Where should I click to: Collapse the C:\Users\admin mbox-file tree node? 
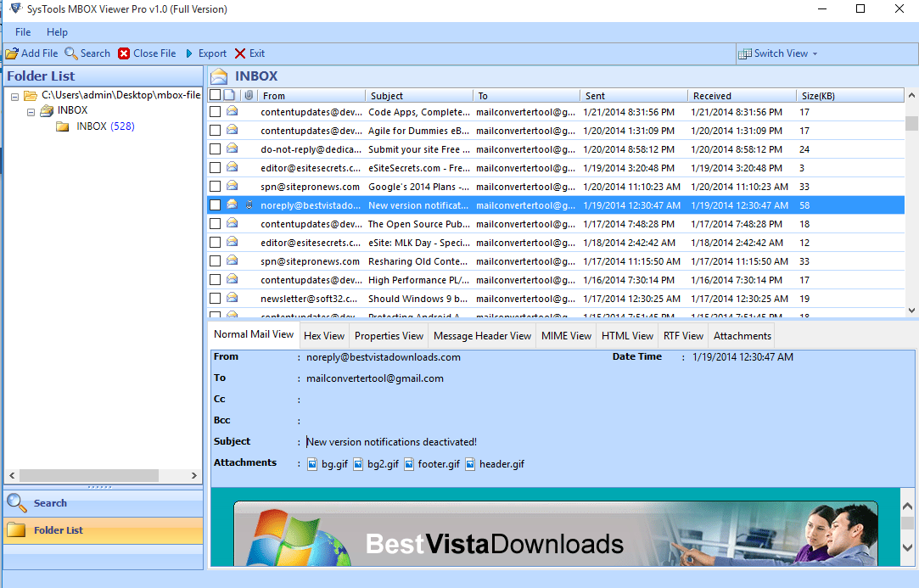[x=16, y=96]
